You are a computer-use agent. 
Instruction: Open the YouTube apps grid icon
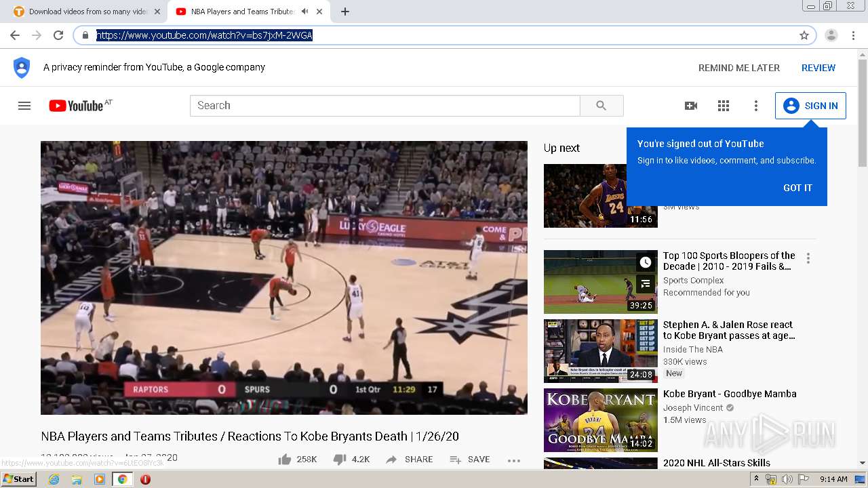tap(724, 106)
